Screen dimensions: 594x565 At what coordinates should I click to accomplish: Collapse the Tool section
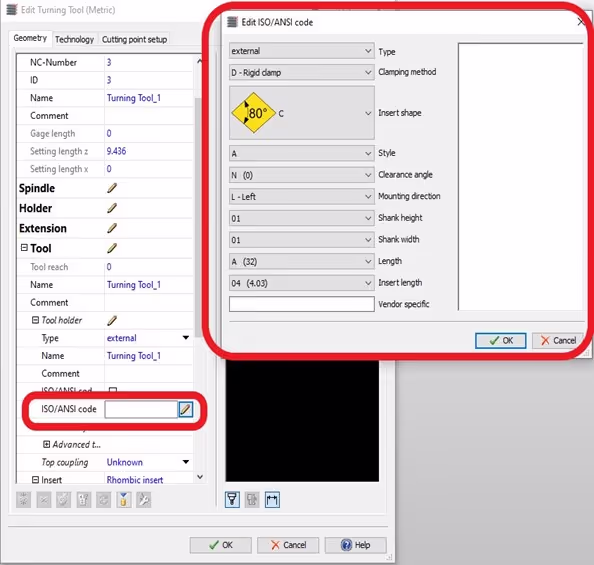coord(24,248)
